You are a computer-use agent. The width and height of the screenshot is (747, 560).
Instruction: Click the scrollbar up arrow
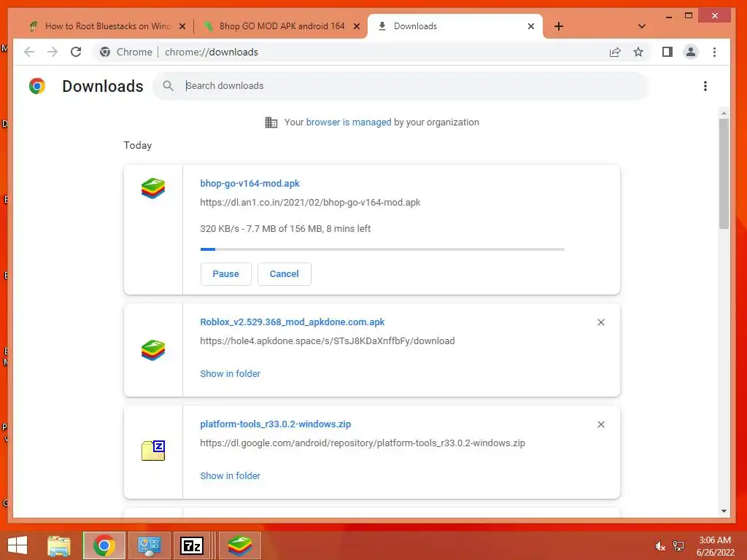(x=724, y=113)
